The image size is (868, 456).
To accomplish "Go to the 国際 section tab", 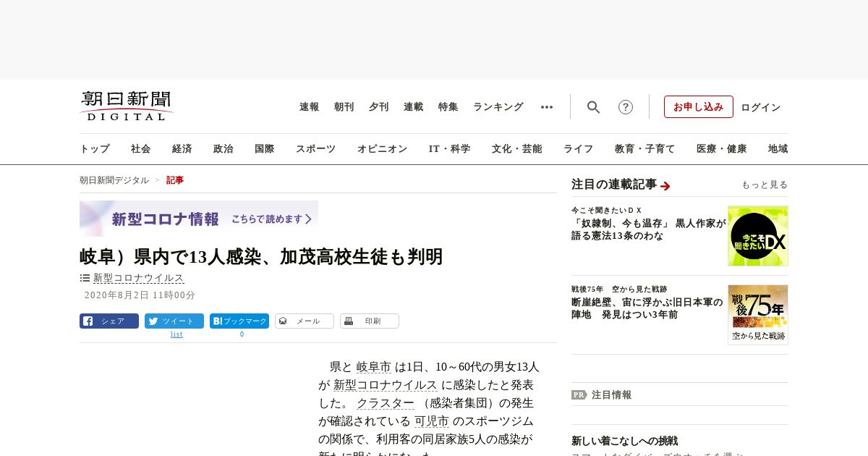I will [x=265, y=149].
